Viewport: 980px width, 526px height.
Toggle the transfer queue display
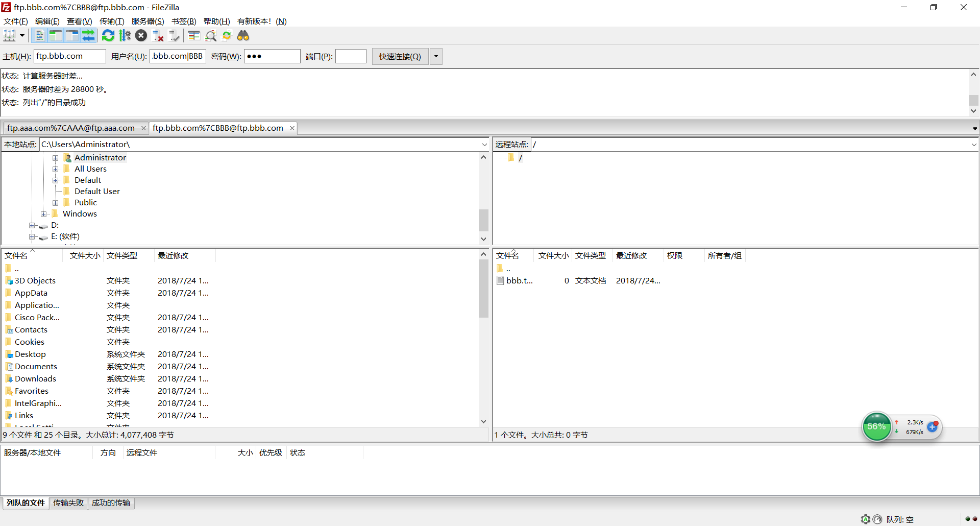click(89, 36)
